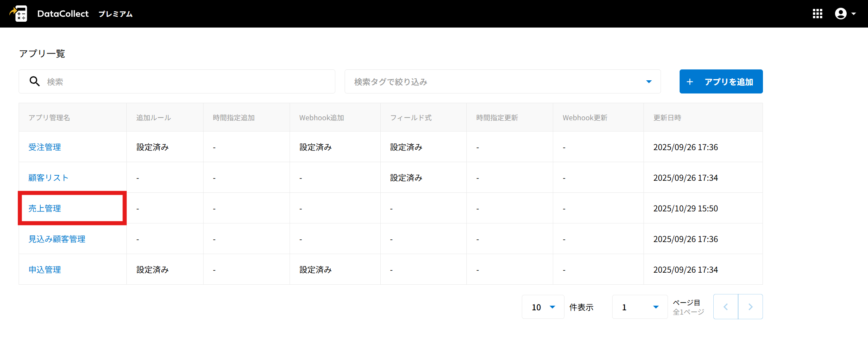868x346 pixels.
Task: Open the 申込管理 app link
Action: tap(45, 270)
